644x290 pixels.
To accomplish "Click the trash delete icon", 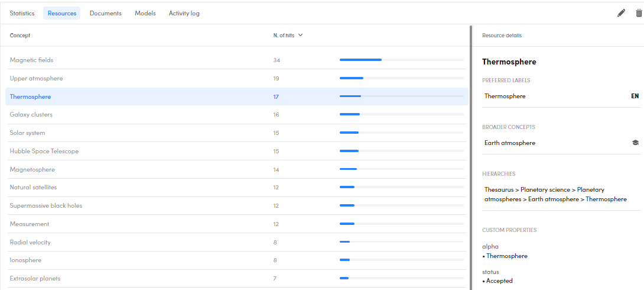I will click(638, 13).
